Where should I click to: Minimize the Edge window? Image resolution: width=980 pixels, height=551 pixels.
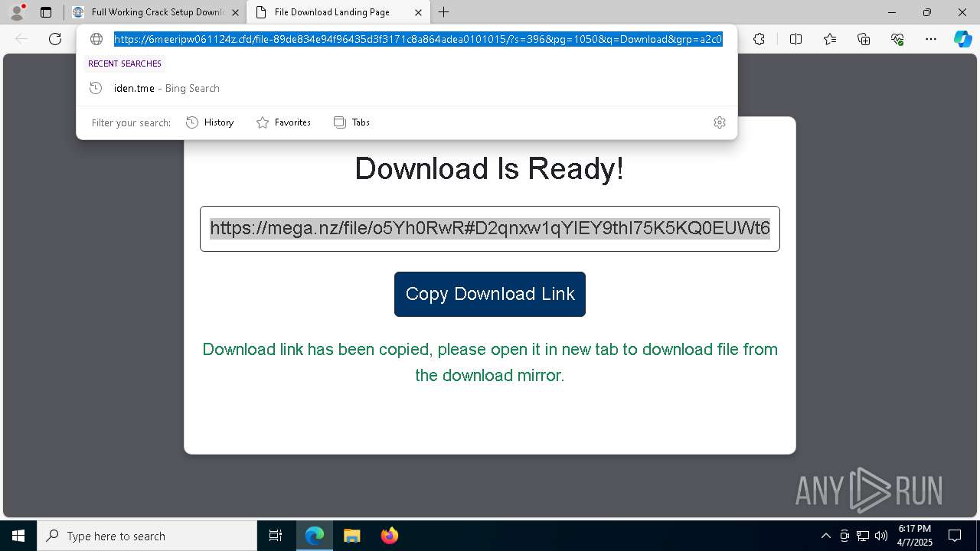pyautogui.click(x=891, y=12)
